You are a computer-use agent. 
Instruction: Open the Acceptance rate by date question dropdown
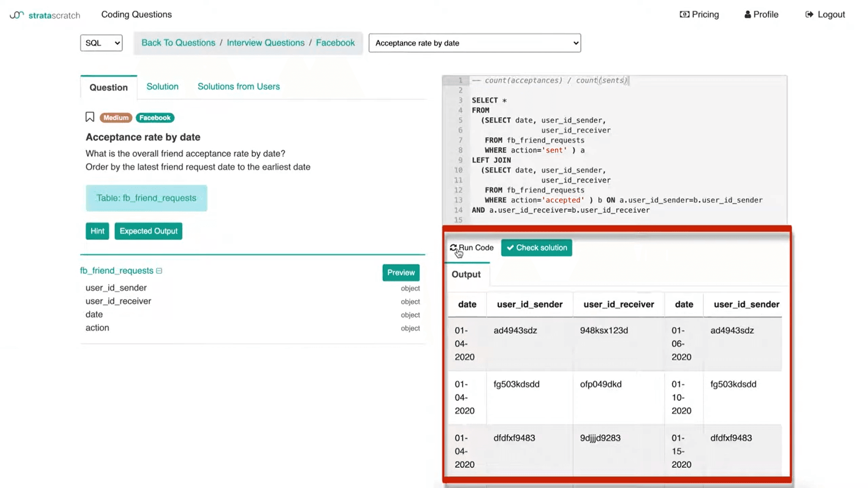coord(475,43)
